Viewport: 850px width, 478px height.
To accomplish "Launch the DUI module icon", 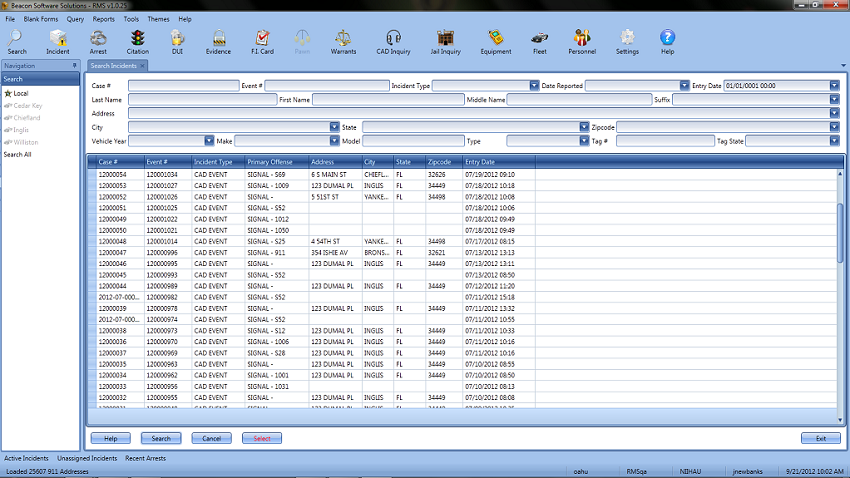I will coord(177,40).
